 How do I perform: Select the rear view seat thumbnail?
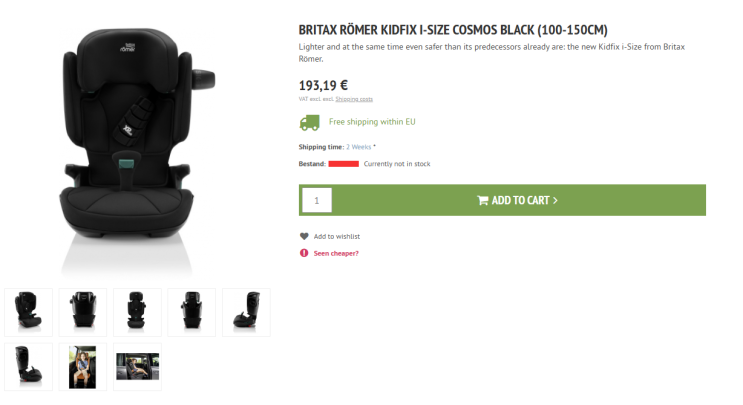click(x=83, y=312)
